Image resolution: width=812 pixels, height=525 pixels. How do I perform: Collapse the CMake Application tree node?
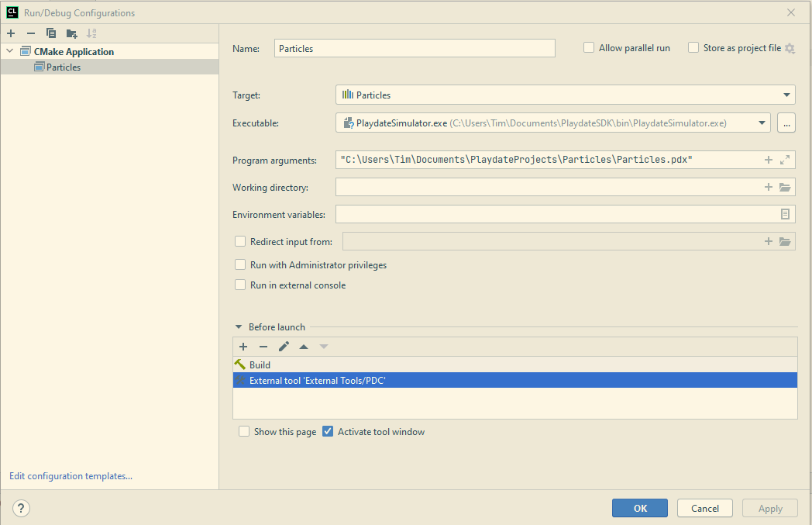point(10,51)
